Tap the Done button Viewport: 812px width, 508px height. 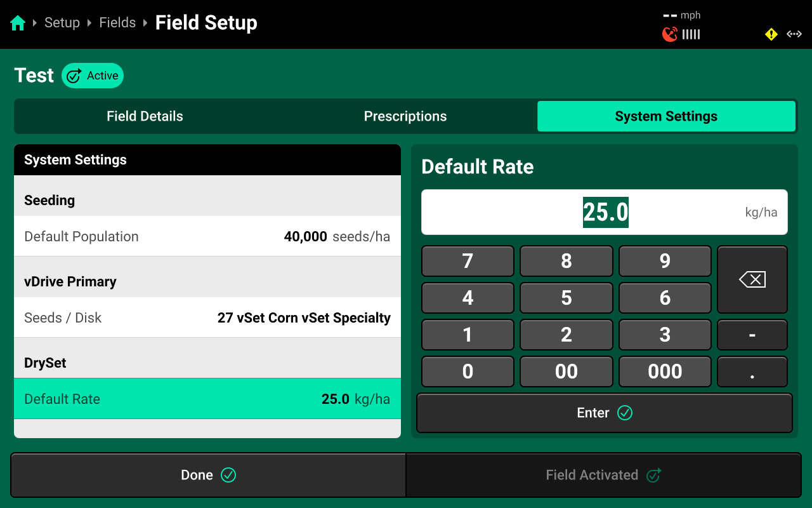[x=208, y=475]
